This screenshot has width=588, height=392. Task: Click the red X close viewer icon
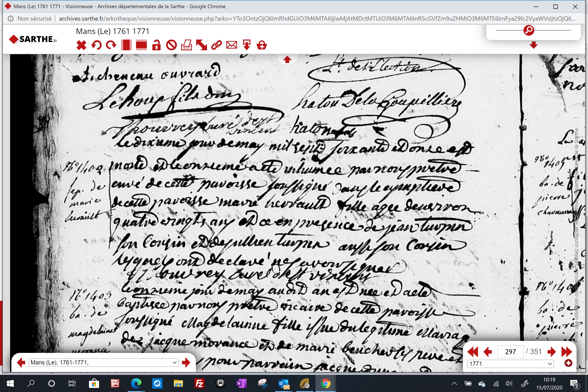coord(81,45)
